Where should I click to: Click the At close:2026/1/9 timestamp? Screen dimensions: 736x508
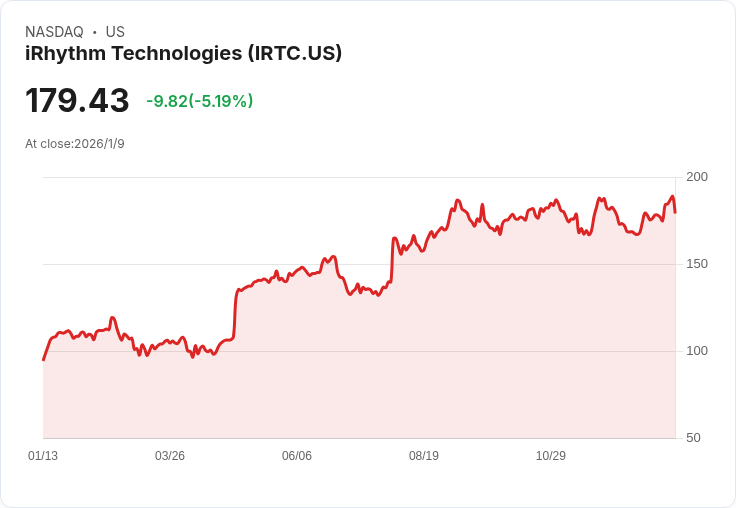75,144
